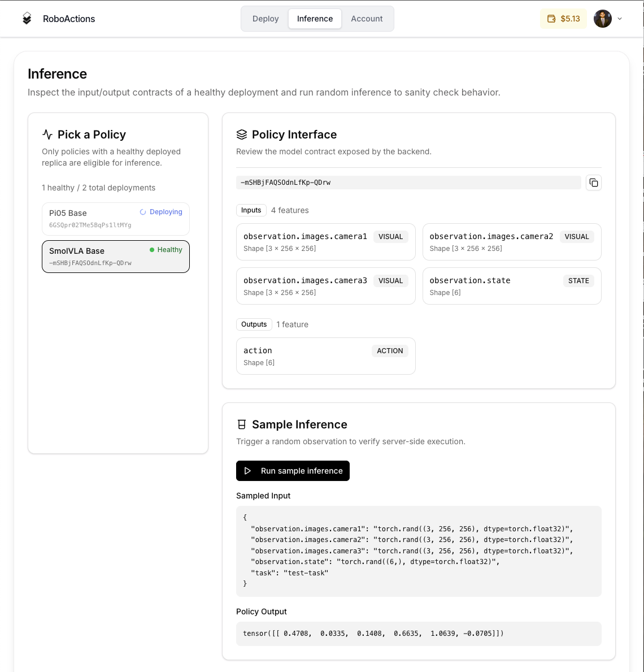Screen dimensions: 644x672
Task: Expand the Inputs features section
Action: click(x=251, y=210)
